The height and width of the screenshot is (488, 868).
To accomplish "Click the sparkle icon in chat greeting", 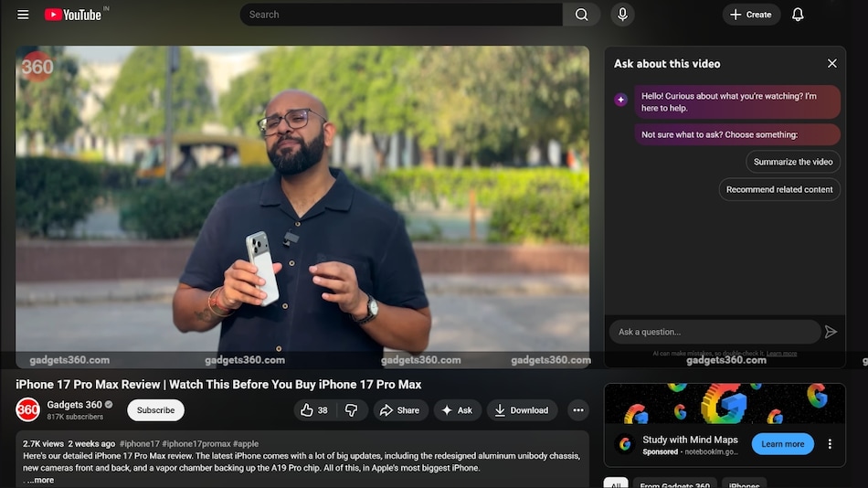I will coord(620,100).
